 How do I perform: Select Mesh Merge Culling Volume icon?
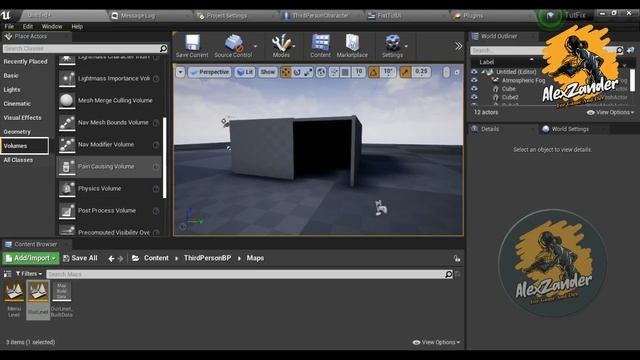click(67, 101)
